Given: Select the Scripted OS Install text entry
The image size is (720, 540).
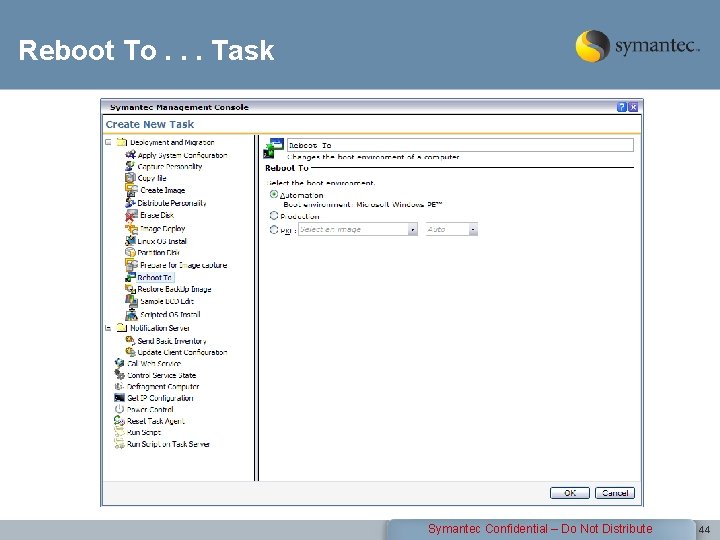Looking at the screenshot, I should point(170,315).
